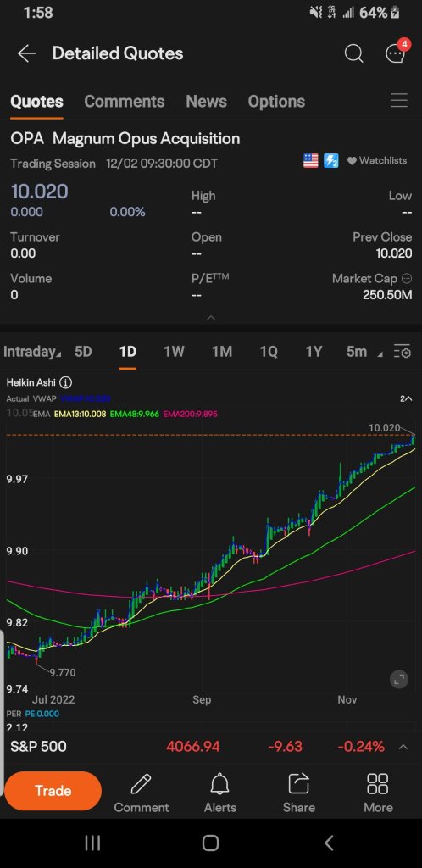The height and width of the screenshot is (868, 422).
Task: Add OPA to Watchlists
Action: pos(376,160)
